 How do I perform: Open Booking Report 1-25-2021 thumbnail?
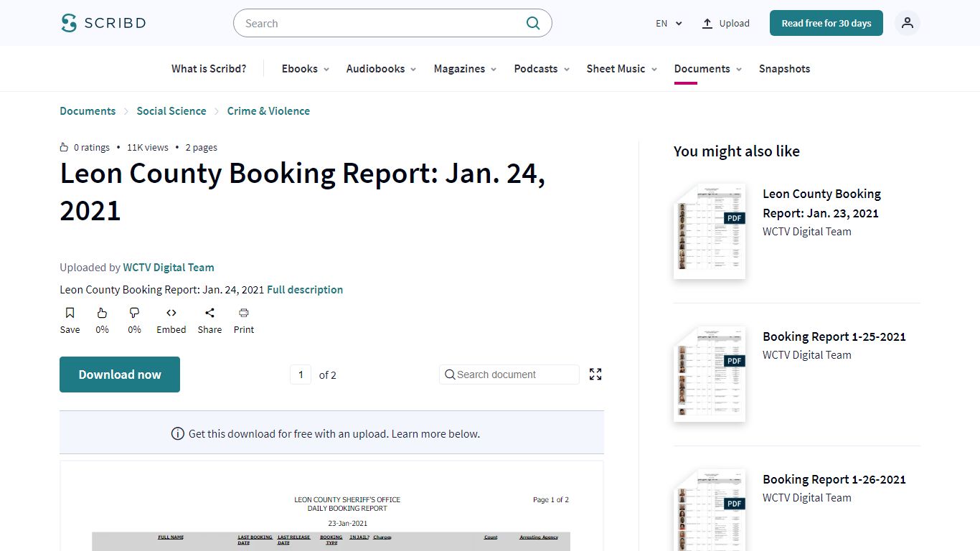click(710, 375)
